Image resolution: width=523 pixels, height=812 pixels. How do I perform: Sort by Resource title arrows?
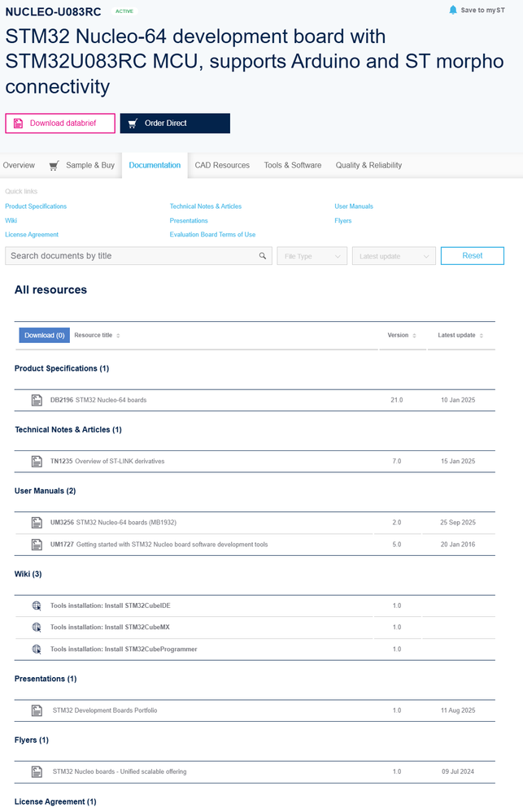click(x=118, y=336)
